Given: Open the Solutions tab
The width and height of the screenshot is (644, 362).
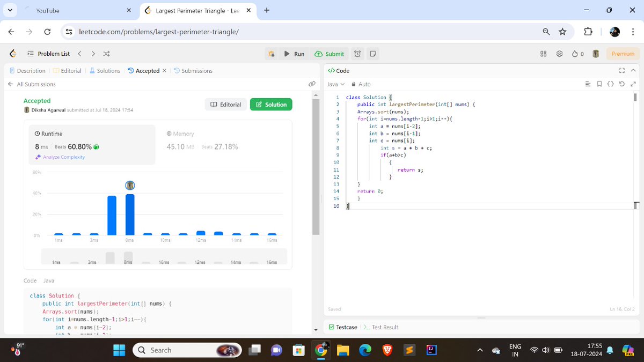Looking at the screenshot, I should (x=105, y=71).
